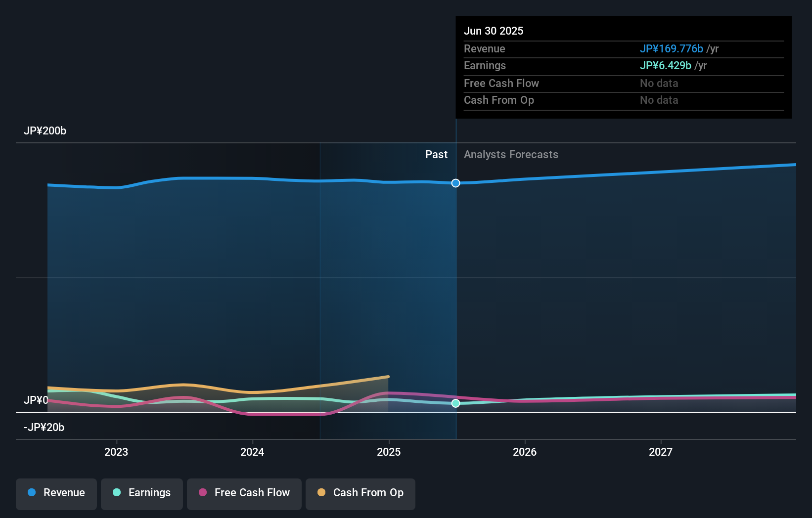
Task: Hide the Earnings line via its legend entry
Action: (x=142, y=494)
